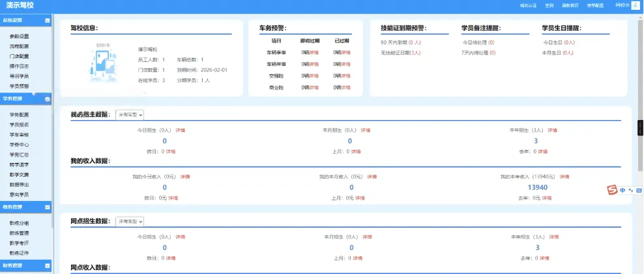Open 操作日志 in the sidebar

(20, 66)
